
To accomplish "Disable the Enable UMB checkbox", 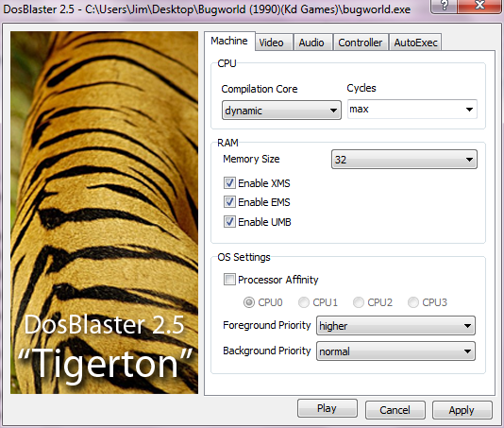I will (x=229, y=222).
